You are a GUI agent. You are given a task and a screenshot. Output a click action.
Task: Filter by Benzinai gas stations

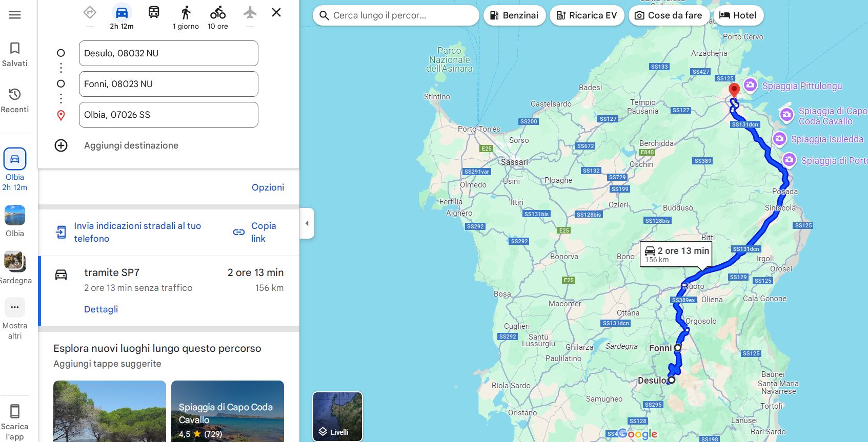tap(514, 15)
